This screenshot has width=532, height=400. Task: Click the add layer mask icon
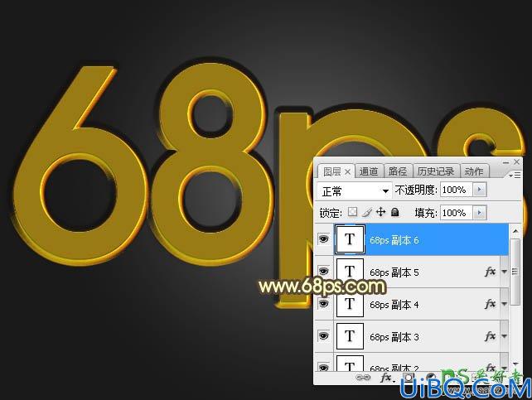coord(409,378)
